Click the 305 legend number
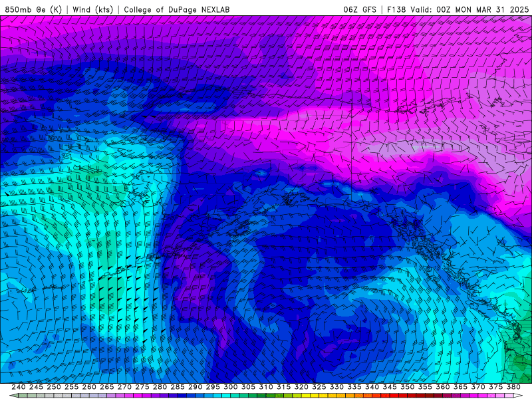The width and height of the screenshot is (532, 399). (248, 387)
